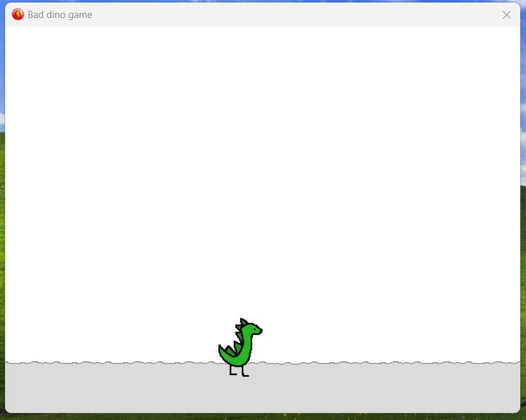The image size is (526, 420).
Task: Click the white sky above the dinosaur
Action: pos(241,193)
